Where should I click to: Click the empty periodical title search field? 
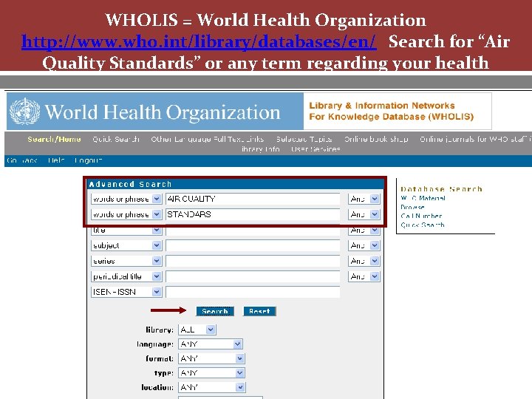253,276
